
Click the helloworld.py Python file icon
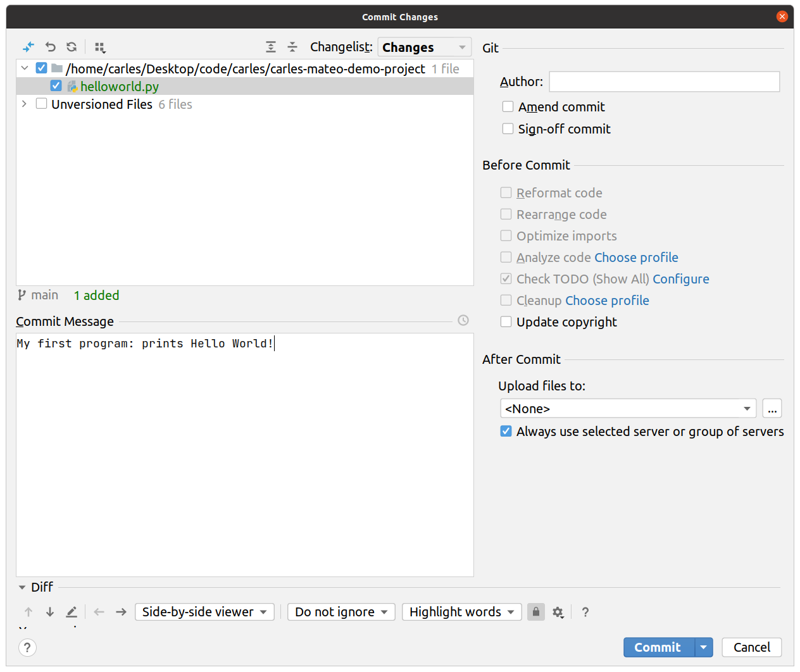pos(72,86)
